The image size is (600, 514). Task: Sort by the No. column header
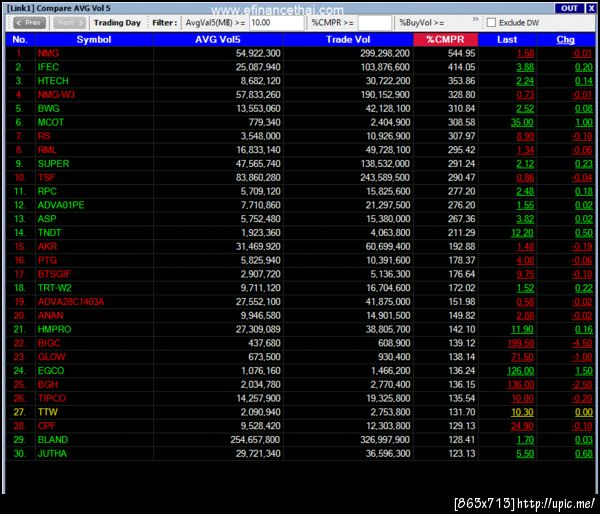pos(20,39)
